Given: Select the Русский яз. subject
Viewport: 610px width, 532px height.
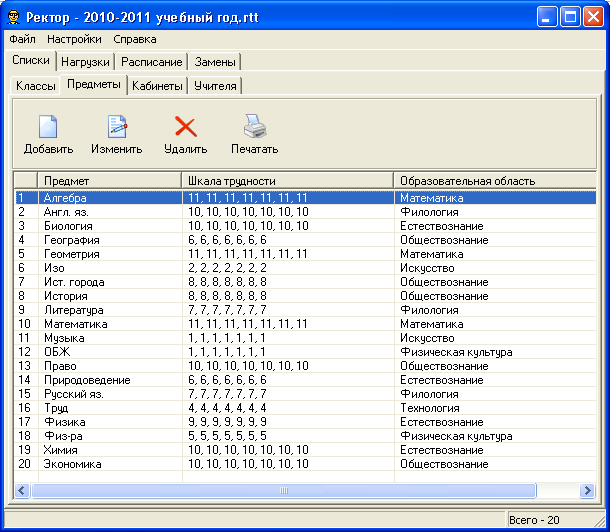Looking at the screenshot, I should [74, 394].
